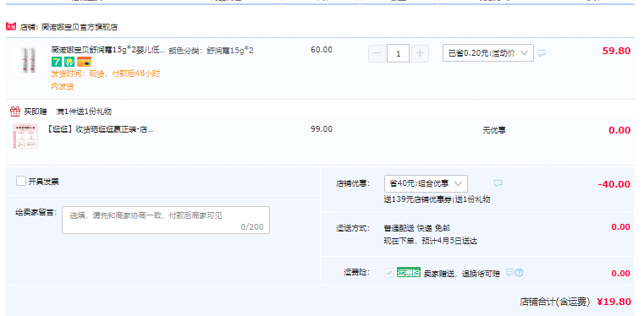The image size is (644, 316).
Task: Click the 99.00 gift unit price
Action: 322,129
